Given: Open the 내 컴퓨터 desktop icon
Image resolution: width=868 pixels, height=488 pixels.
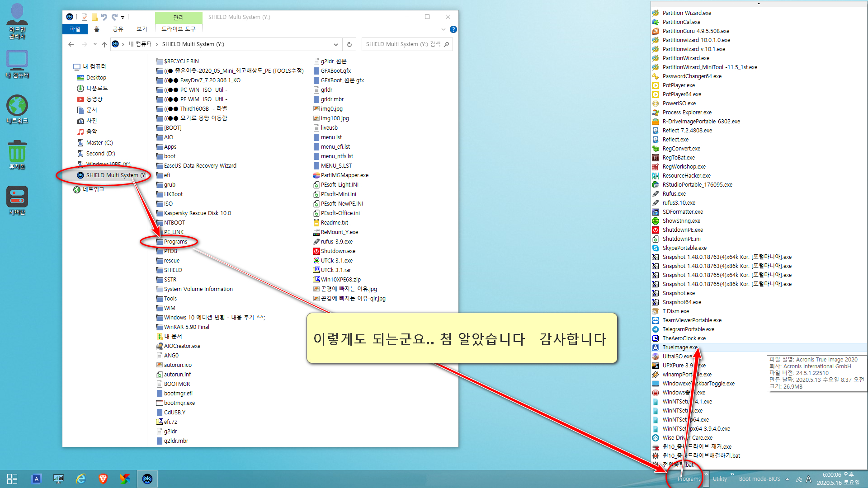Looking at the screenshot, I should click(x=17, y=64).
